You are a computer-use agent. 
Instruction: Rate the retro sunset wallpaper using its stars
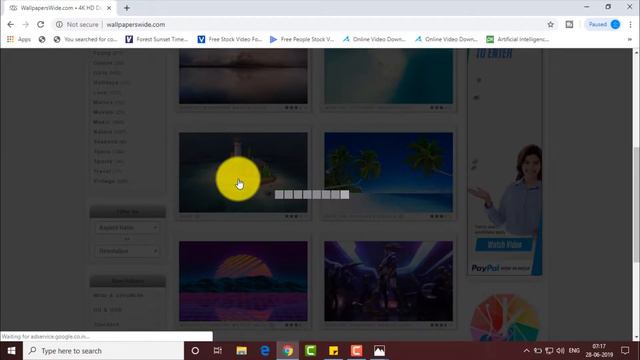(x=294, y=325)
